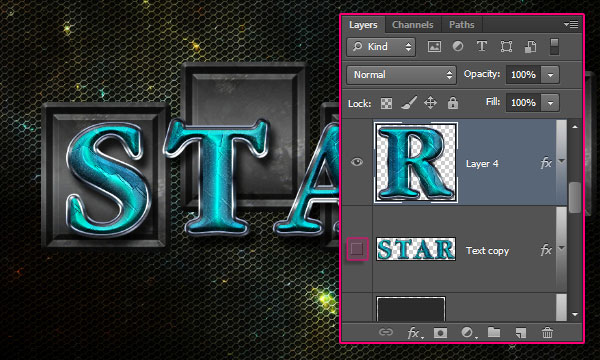Click the layers scroll down arrow

tap(575, 314)
